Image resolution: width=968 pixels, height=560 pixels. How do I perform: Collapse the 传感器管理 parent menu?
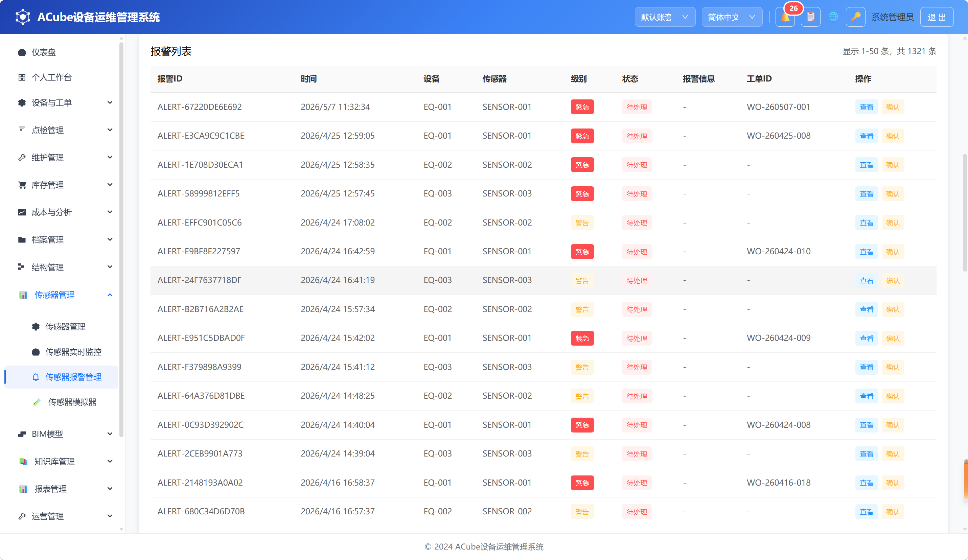click(x=62, y=295)
